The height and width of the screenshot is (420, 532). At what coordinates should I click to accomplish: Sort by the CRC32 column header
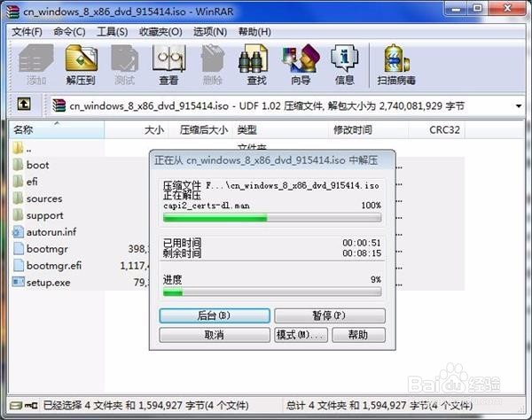[x=436, y=130]
